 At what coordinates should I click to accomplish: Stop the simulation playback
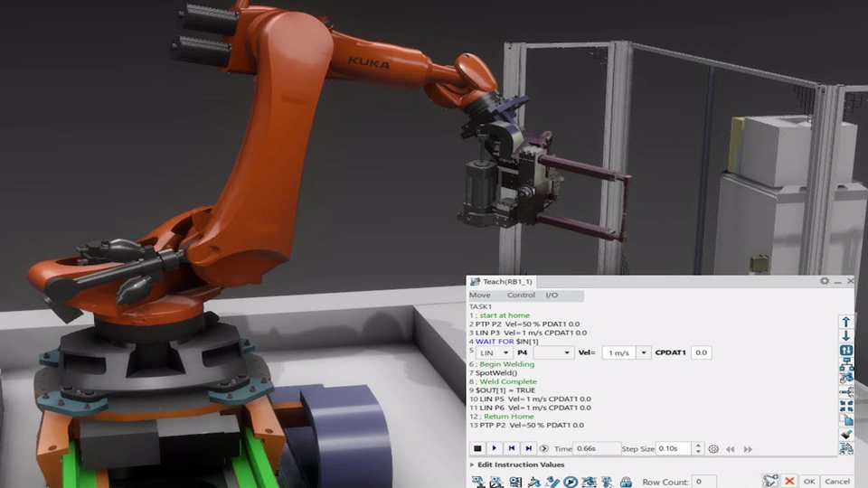[477, 449]
